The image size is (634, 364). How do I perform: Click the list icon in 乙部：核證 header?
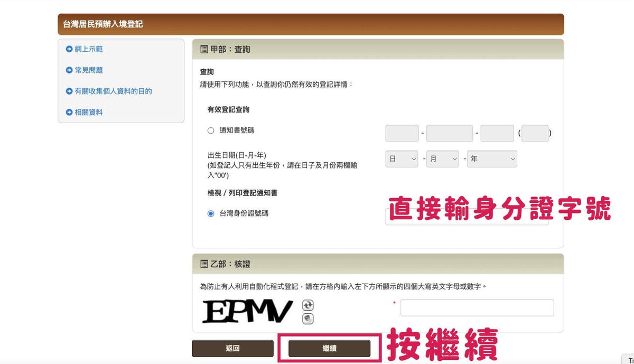pos(204,264)
